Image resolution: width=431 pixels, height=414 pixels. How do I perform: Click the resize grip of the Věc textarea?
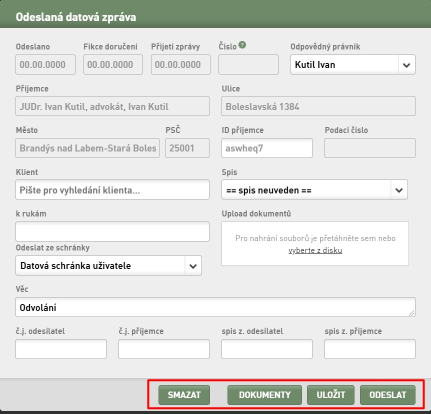click(x=412, y=313)
